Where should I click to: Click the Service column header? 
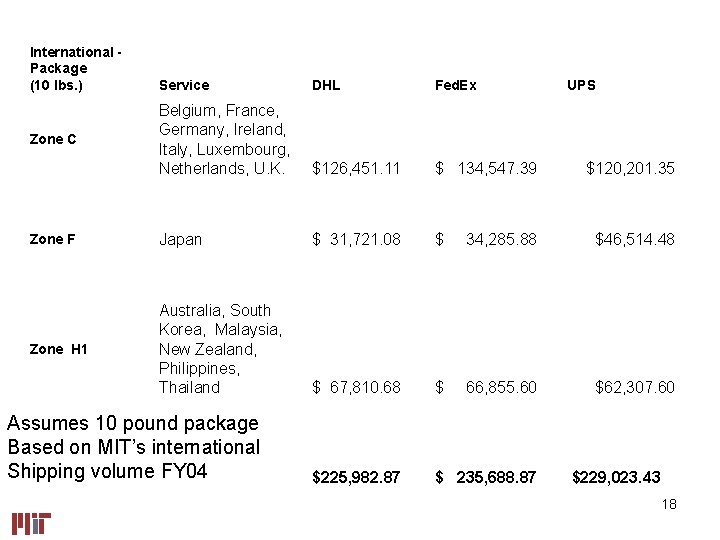(184, 85)
